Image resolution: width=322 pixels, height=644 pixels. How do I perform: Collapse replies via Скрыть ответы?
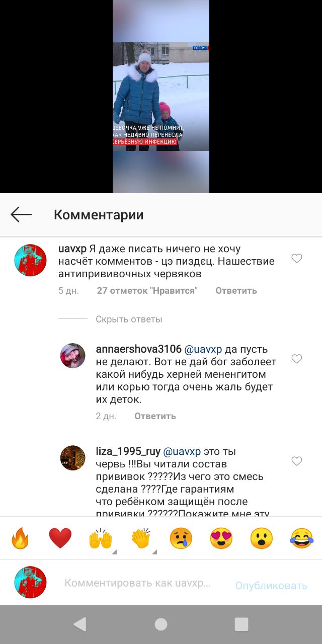click(129, 319)
